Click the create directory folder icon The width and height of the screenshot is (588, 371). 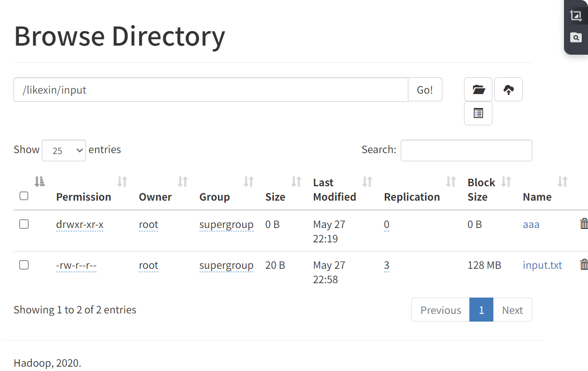pos(478,89)
